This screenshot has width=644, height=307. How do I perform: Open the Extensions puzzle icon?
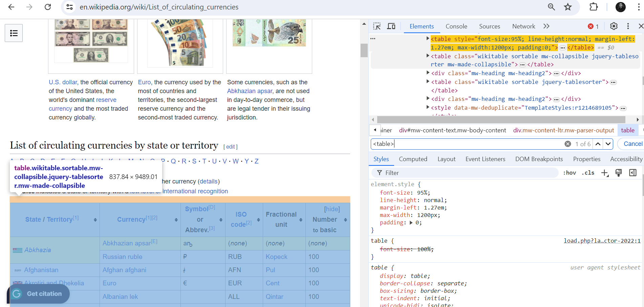click(594, 7)
